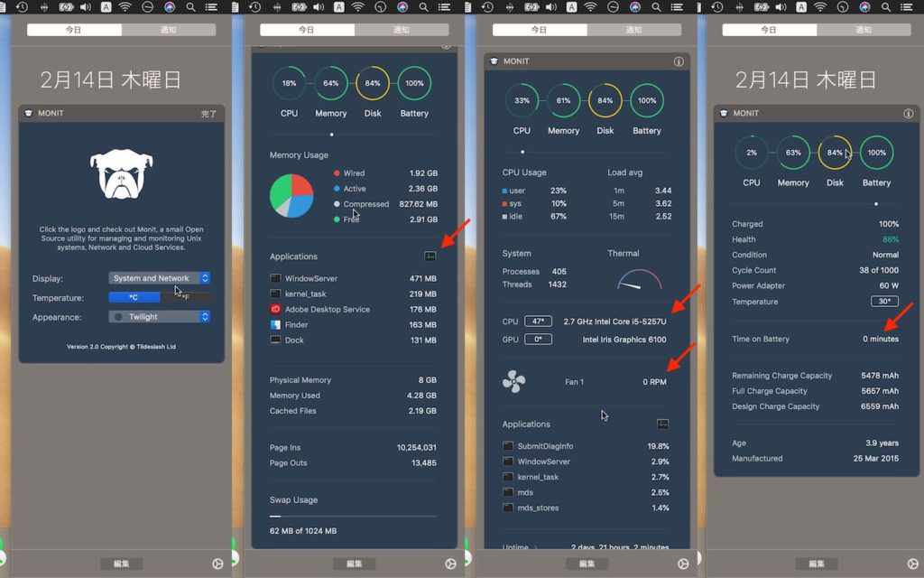
Task: Click the fan icon next to Fan 1
Action: pos(513,381)
